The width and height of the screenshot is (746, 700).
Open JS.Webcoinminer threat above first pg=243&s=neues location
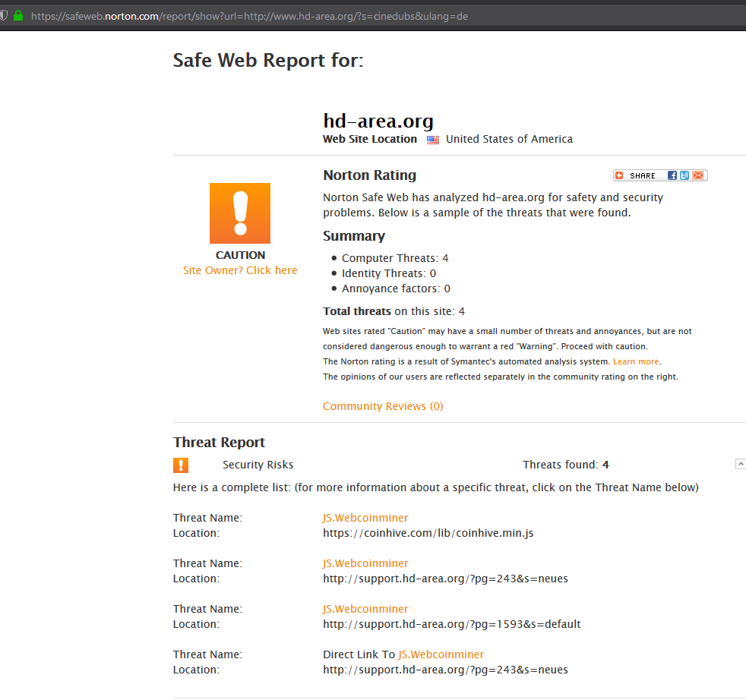[365, 563]
